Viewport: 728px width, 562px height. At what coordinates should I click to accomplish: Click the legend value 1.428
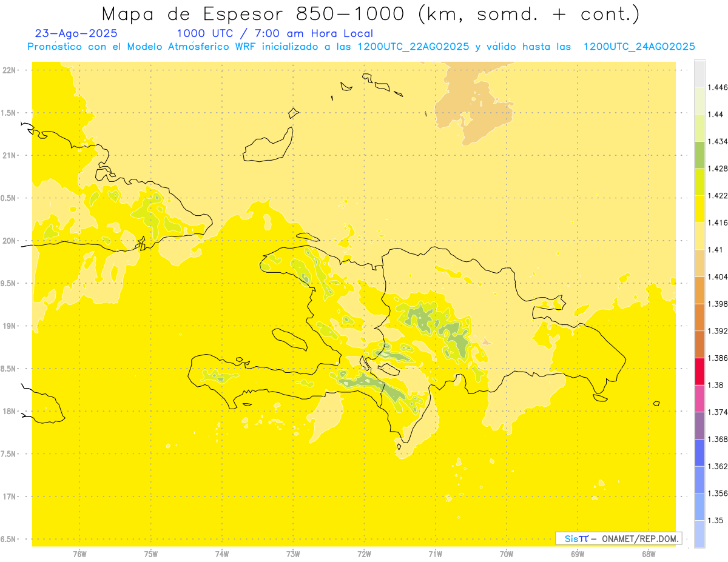pyautogui.click(x=718, y=169)
